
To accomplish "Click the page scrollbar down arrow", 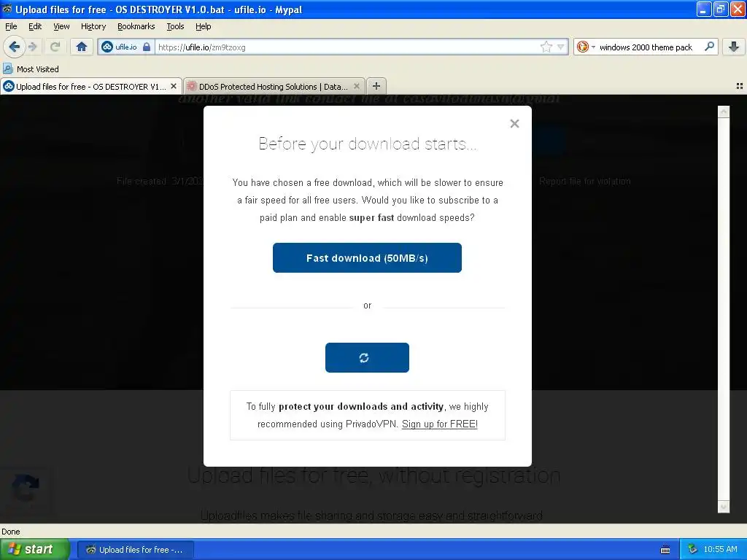I will point(723,507).
